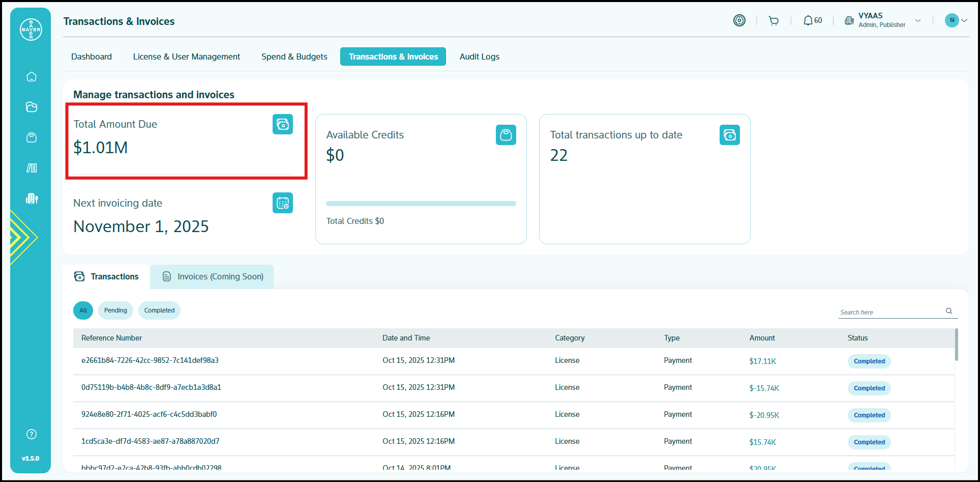Expand the VYAAS organization dropdown
This screenshot has width=980, height=482.
[x=917, y=21]
